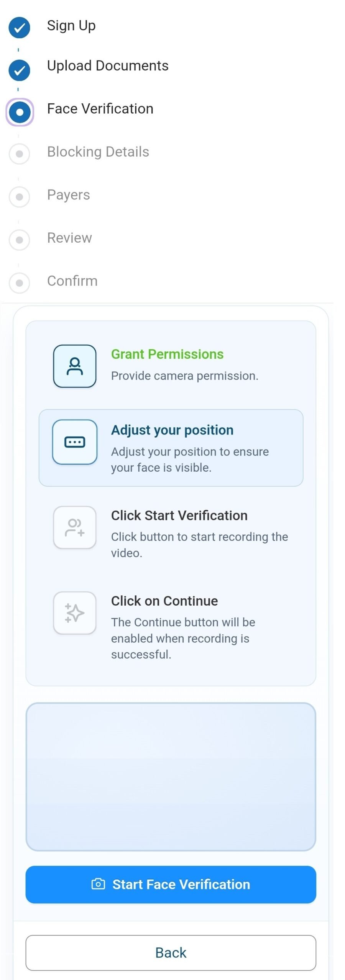Open the Sign Up step label
This screenshot has width=345, height=980.
click(x=71, y=26)
